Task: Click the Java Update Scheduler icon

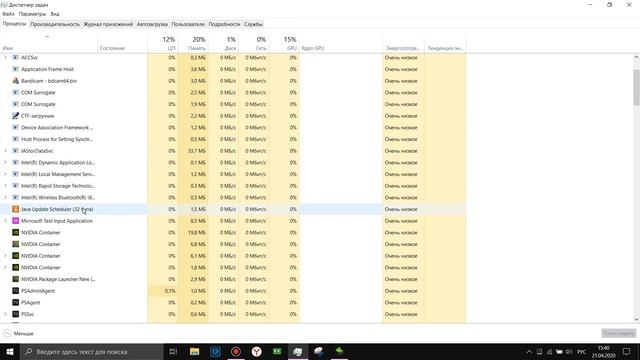Action: tap(16, 209)
